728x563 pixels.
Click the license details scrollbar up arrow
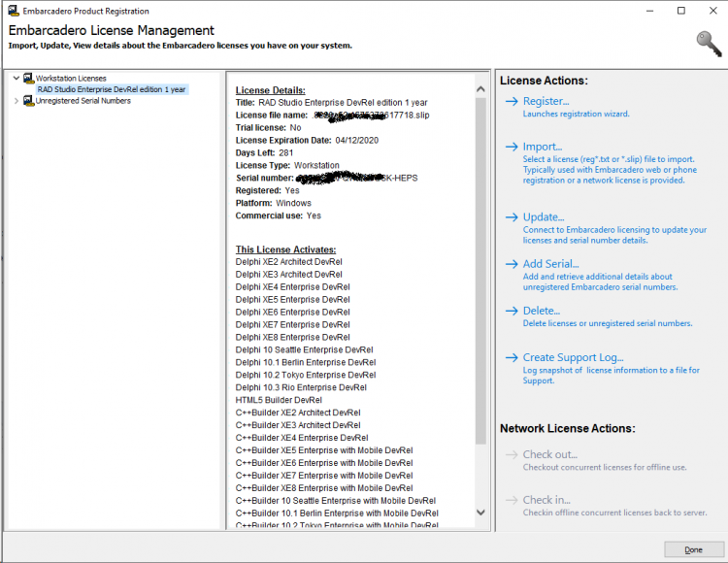coord(481,89)
